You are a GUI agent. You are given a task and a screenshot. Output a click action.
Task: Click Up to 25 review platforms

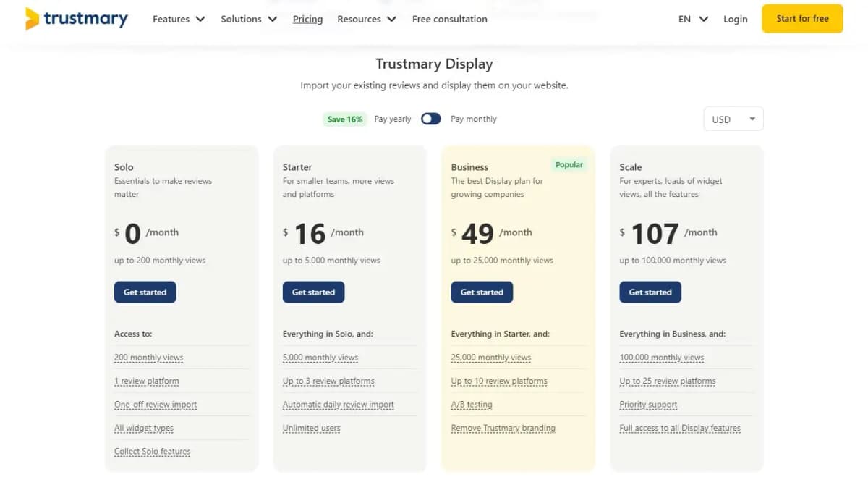point(668,381)
